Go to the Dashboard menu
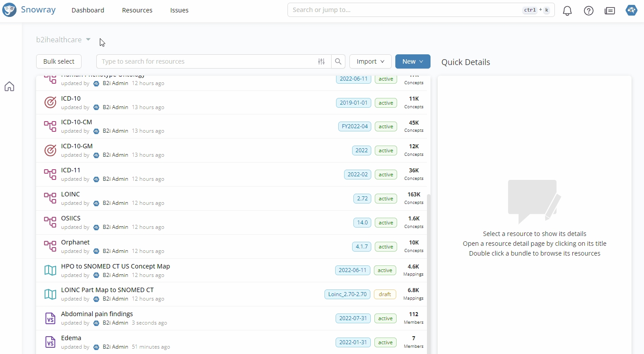 (x=88, y=10)
